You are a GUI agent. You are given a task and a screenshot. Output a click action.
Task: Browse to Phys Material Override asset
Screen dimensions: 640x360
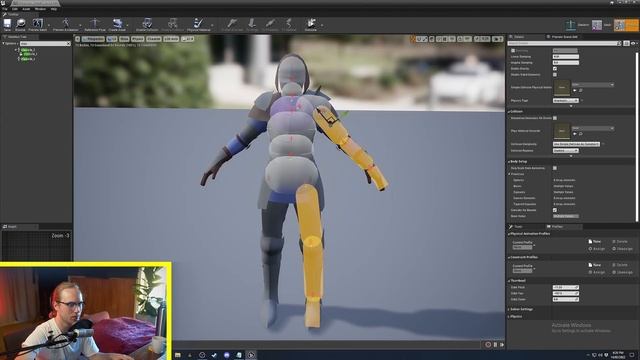click(x=580, y=134)
